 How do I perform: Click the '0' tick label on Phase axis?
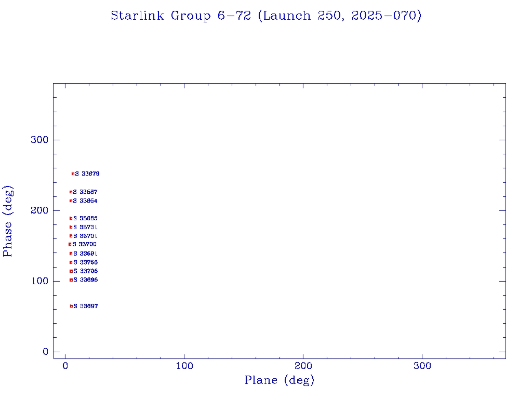pos(46,352)
